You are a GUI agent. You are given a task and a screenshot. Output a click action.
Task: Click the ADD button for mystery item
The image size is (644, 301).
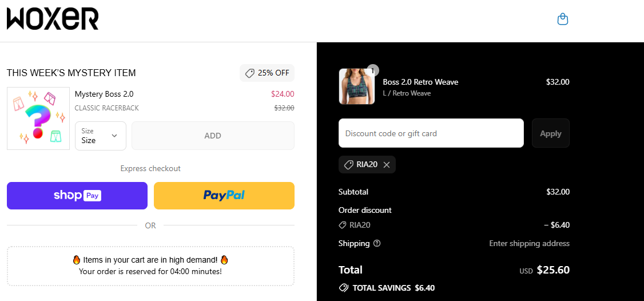(x=213, y=136)
